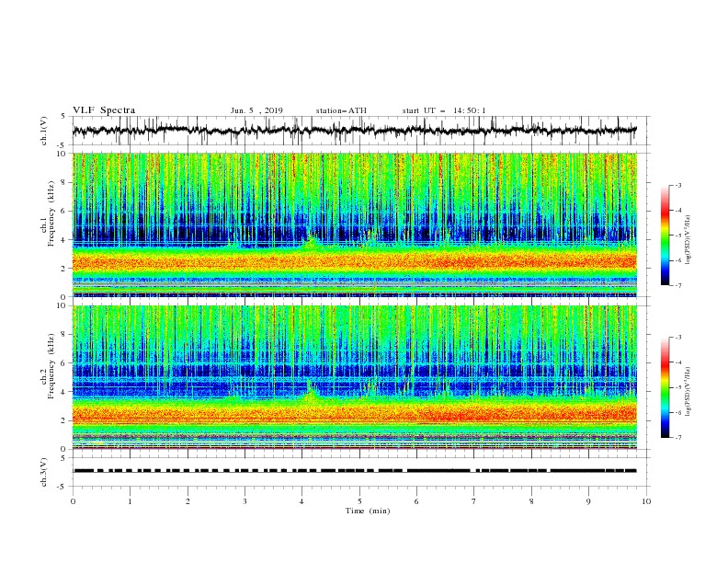Image resolution: width=728 pixels, height=563 pixels.
Task: Click the "ch.1(V)" waveform axis label
Action: (44, 131)
